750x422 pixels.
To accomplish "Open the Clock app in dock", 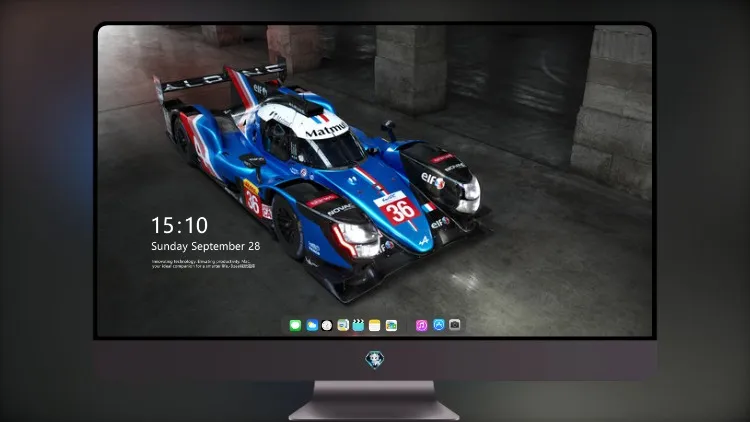I will [x=327, y=325].
